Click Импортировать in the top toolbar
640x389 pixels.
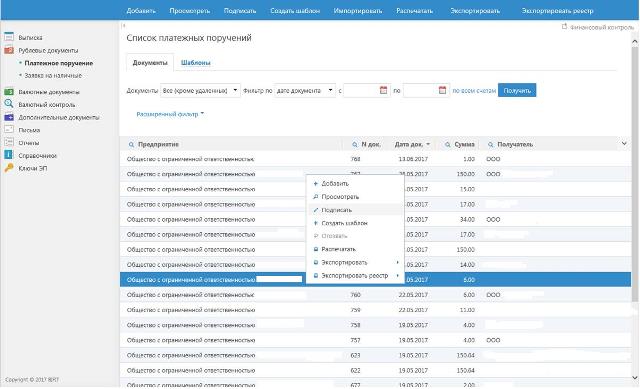pos(358,11)
